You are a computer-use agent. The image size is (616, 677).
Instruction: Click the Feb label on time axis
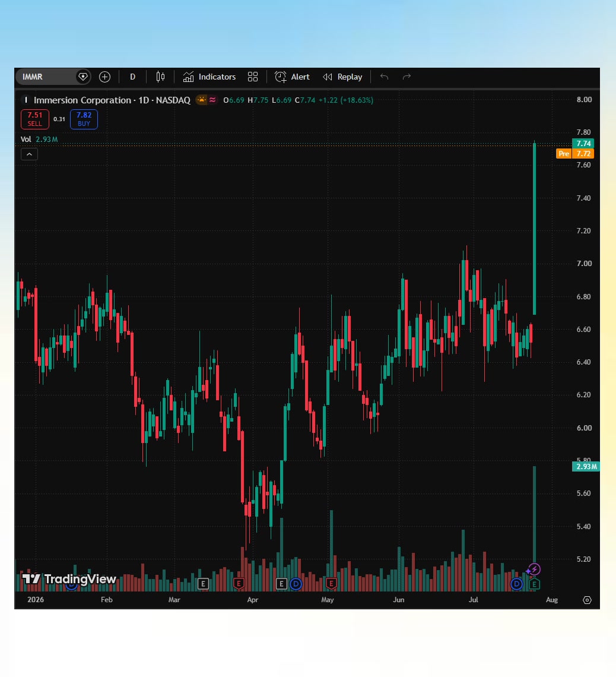coord(107,600)
